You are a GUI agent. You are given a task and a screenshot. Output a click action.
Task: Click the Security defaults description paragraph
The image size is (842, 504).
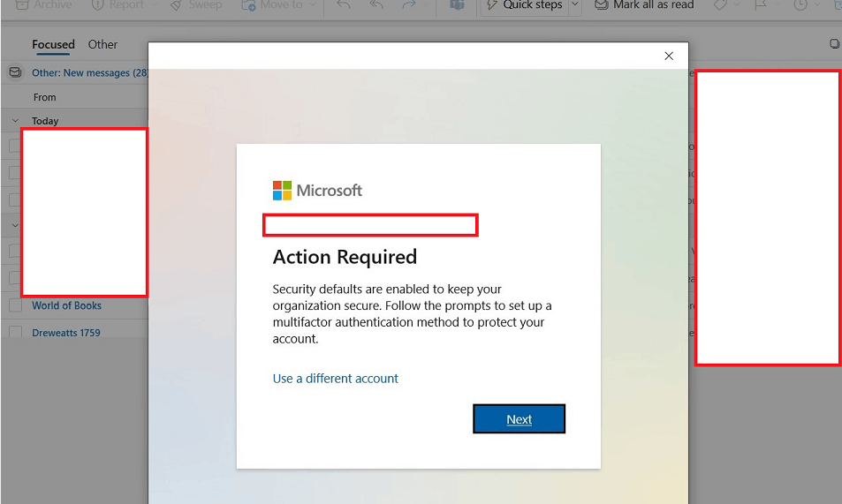(412, 313)
